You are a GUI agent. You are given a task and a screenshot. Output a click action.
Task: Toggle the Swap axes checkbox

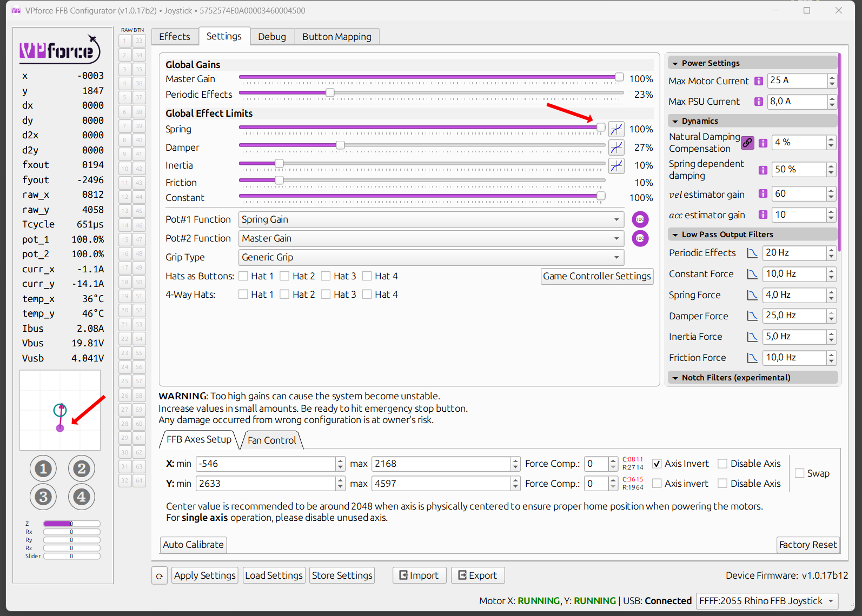pyautogui.click(x=800, y=473)
